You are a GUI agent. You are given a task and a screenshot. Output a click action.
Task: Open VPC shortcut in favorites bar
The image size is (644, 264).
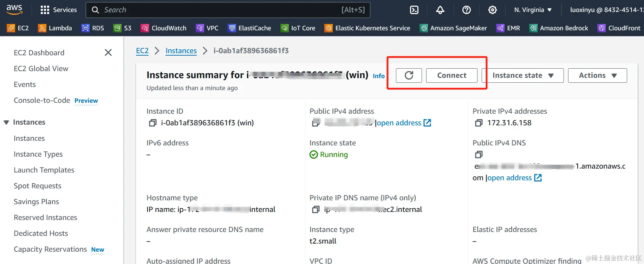pos(207,28)
